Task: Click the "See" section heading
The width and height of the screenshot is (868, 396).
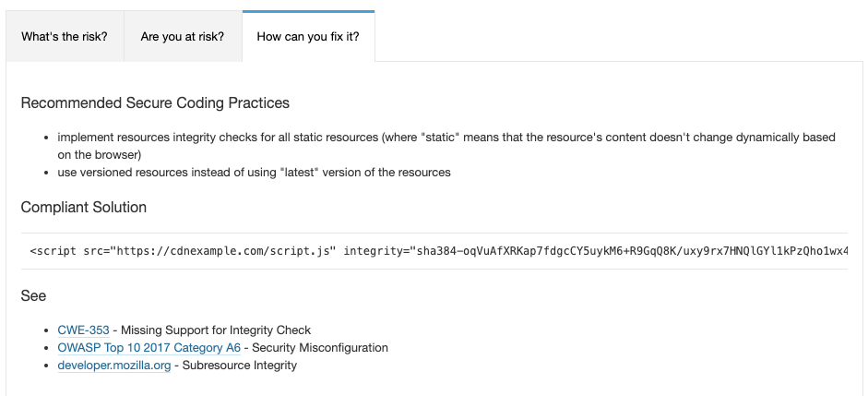Action: [33, 295]
